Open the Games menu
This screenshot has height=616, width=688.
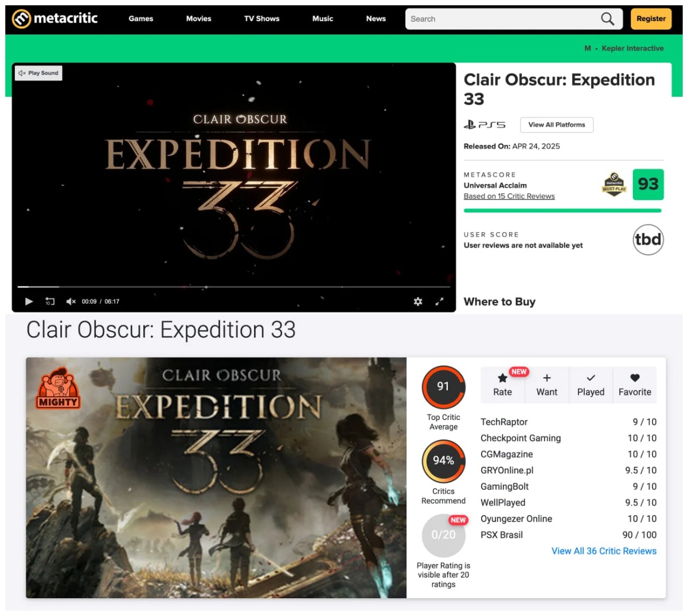coord(140,19)
